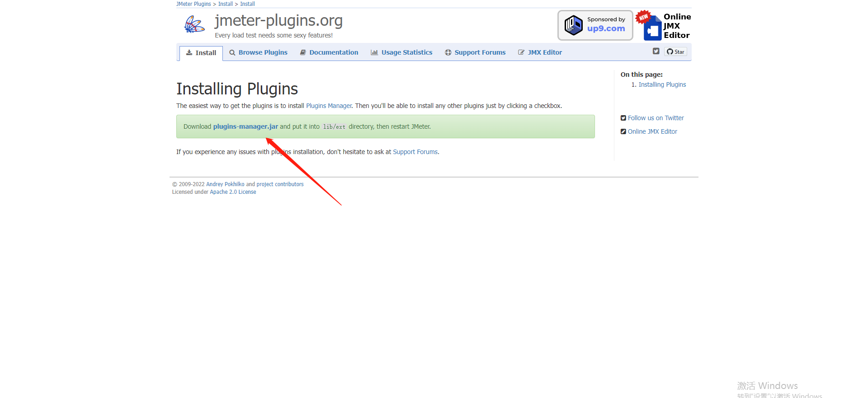Jump to Installing Plugins in page outline
The height and width of the screenshot is (398, 868).
click(x=662, y=84)
